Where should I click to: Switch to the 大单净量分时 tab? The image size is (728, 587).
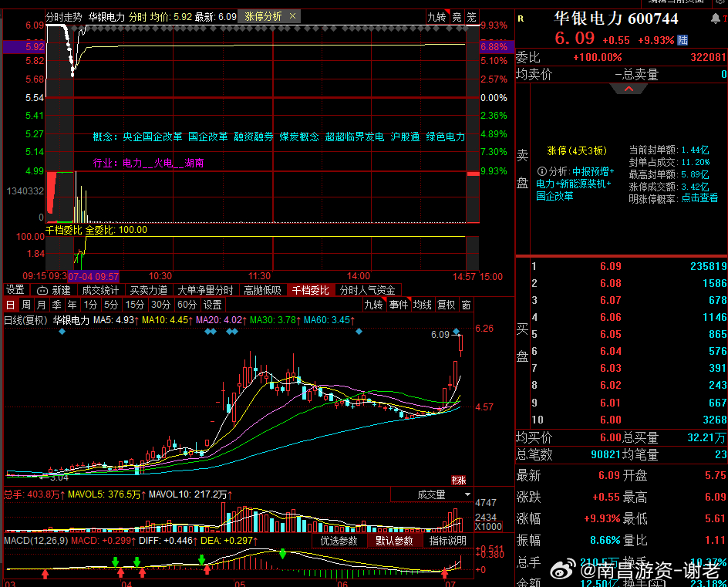click(x=205, y=290)
